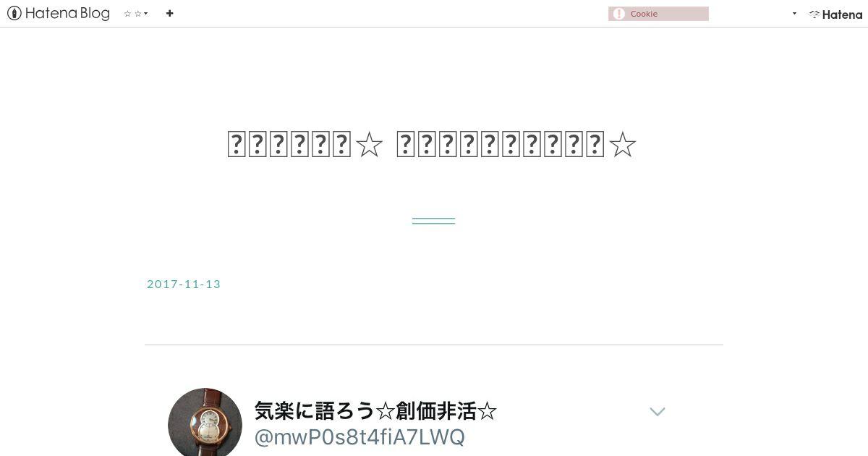Click the star in the middle of the blog title

(369, 145)
